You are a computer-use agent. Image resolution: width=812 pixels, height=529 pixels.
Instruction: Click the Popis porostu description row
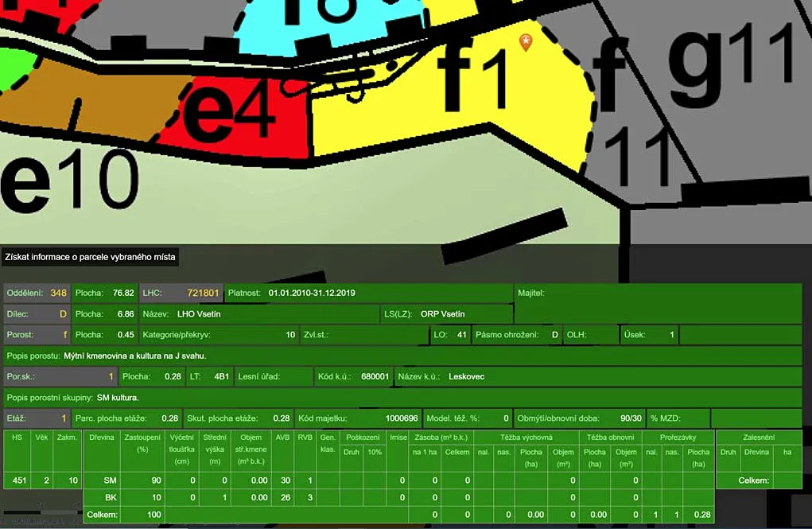pos(402,356)
